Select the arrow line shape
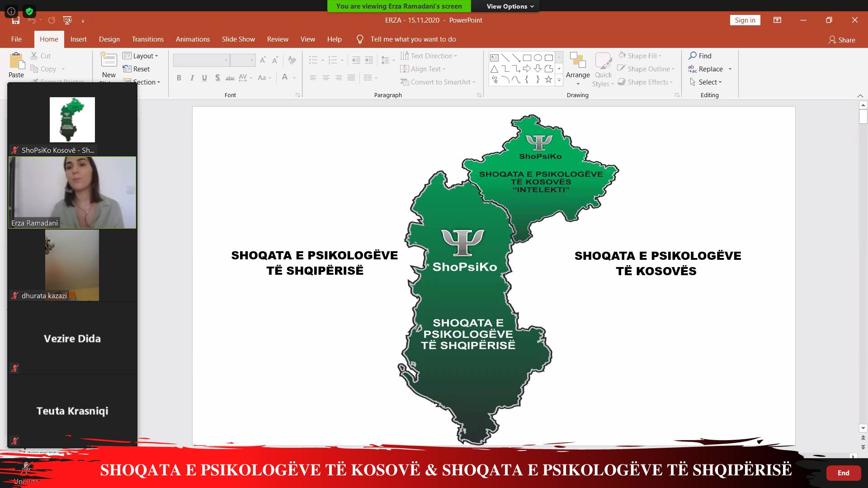The height and width of the screenshot is (488, 868). 516,57
